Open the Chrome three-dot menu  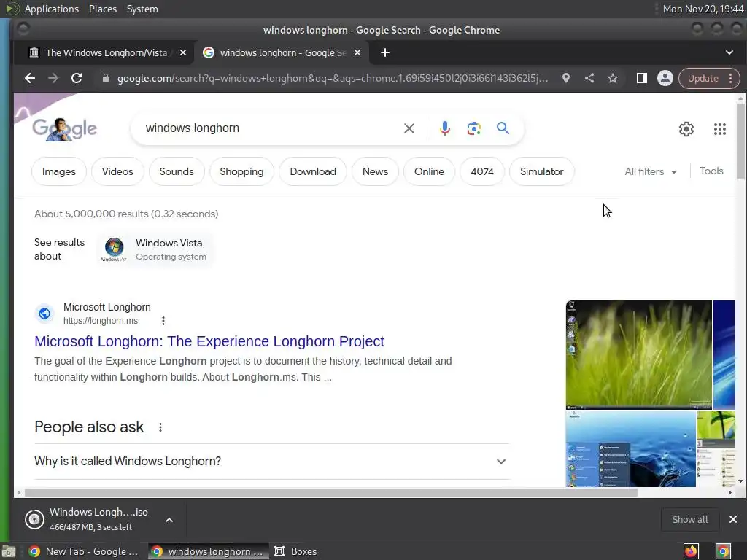click(730, 79)
